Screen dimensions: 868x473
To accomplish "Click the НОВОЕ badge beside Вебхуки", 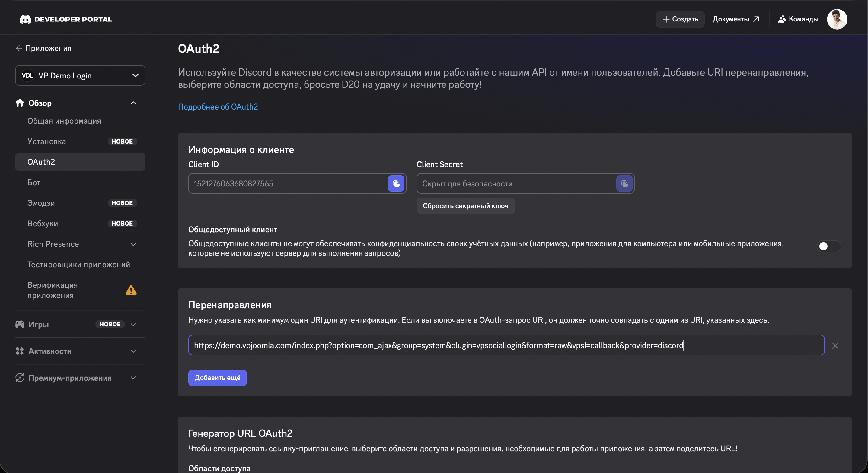I will 122,224.
